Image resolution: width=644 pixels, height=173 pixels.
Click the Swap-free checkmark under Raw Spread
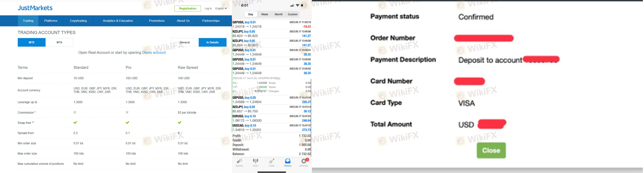coord(180,123)
